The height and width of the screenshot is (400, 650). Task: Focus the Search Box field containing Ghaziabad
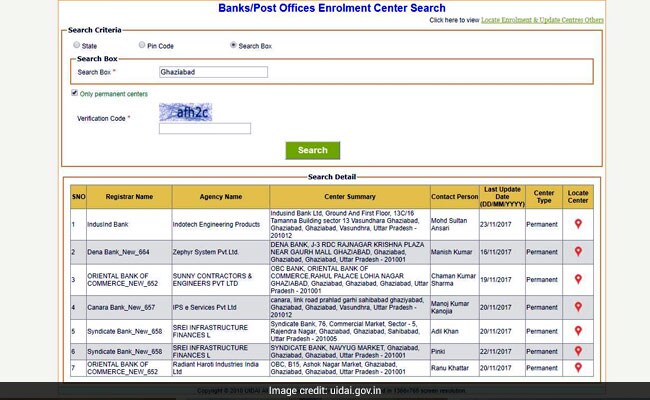(213, 72)
